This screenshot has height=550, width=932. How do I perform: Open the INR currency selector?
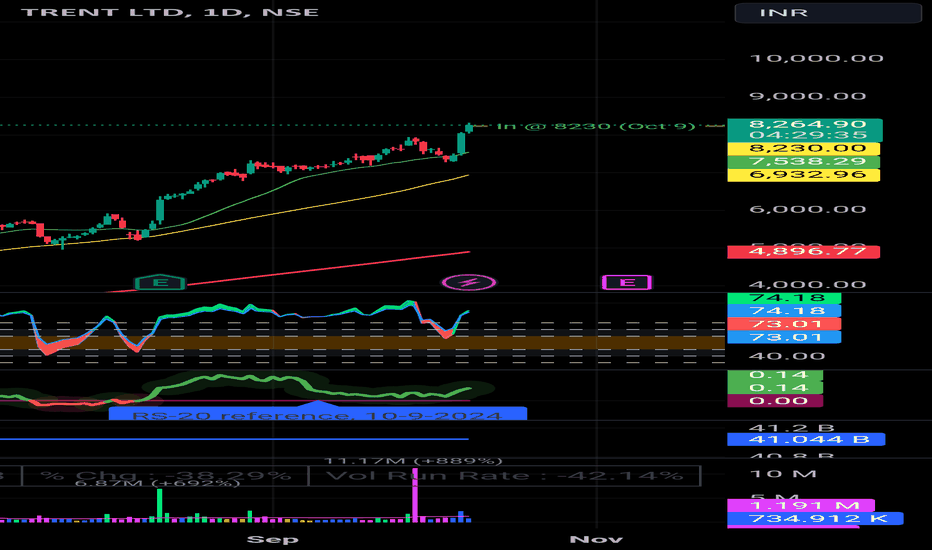828,12
